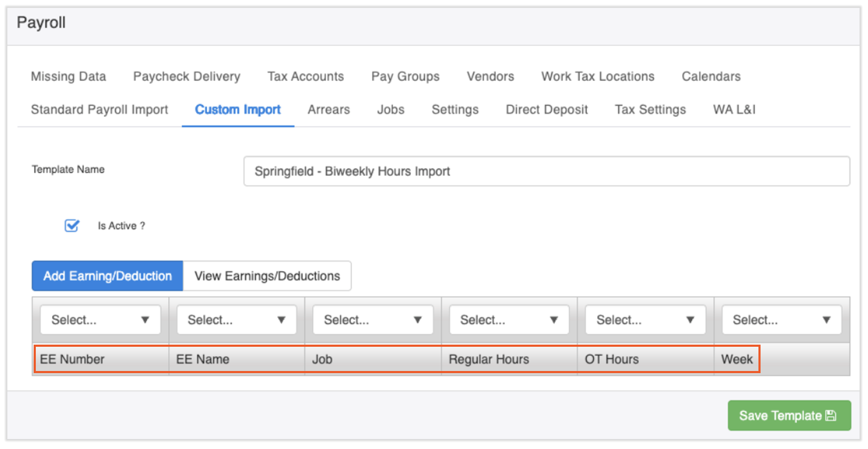
Task: Switch to View Earnings/Deductions
Action: (x=267, y=276)
